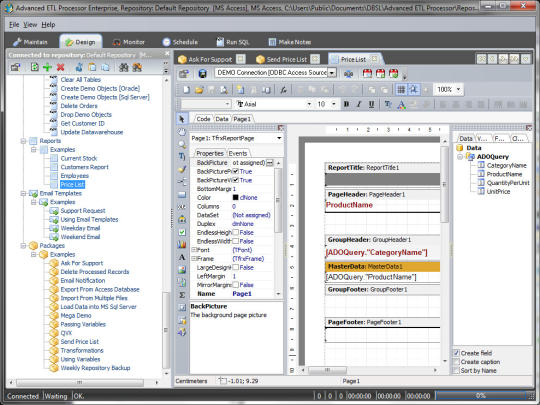Open the View menu
Image resolution: width=540 pixels, height=405 pixels.
pyautogui.click(x=30, y=25)
